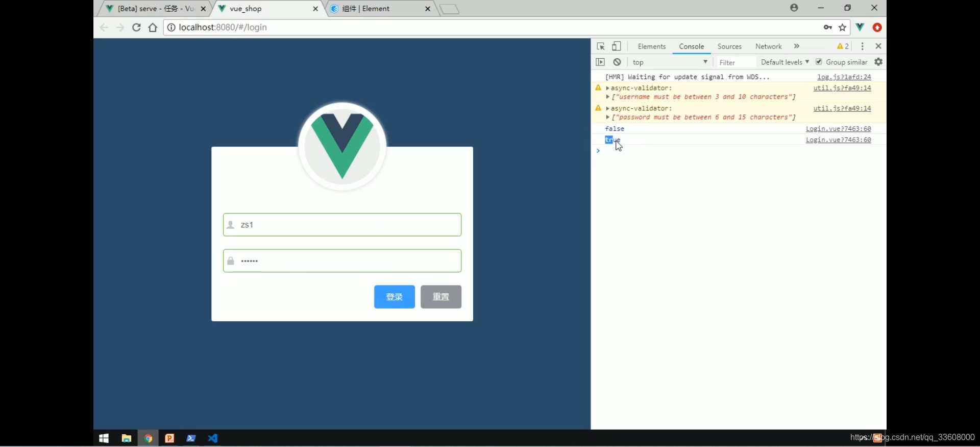The image size is (980, 447).
Task: Show the console sidebar
Action: 600,62
